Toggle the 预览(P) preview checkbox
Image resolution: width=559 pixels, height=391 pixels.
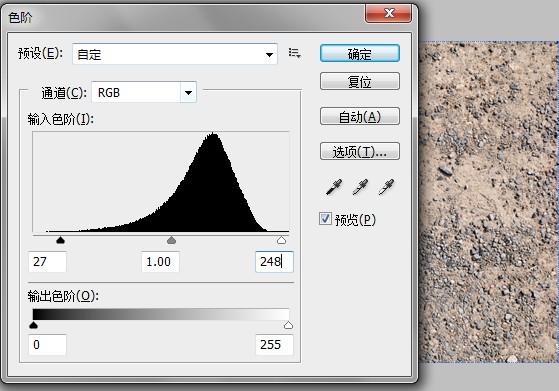pyautogui.click(x=325, y=218)
